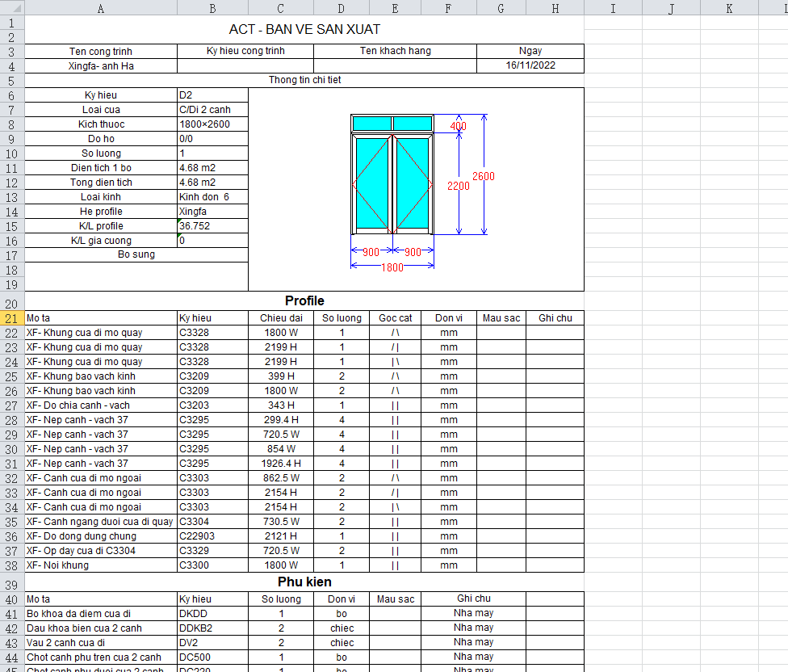Select the Kinh don 6 glass cell

click(212, 197)
